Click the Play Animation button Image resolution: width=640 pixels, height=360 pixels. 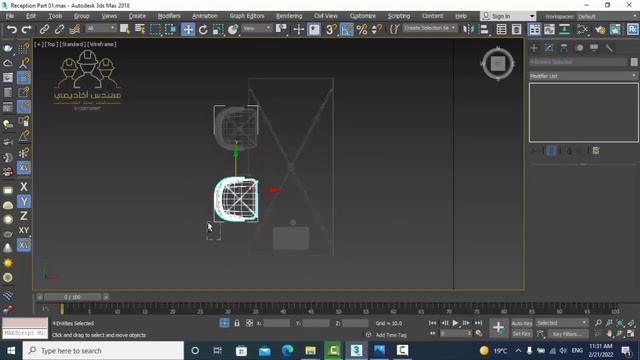tap(456, 323)
